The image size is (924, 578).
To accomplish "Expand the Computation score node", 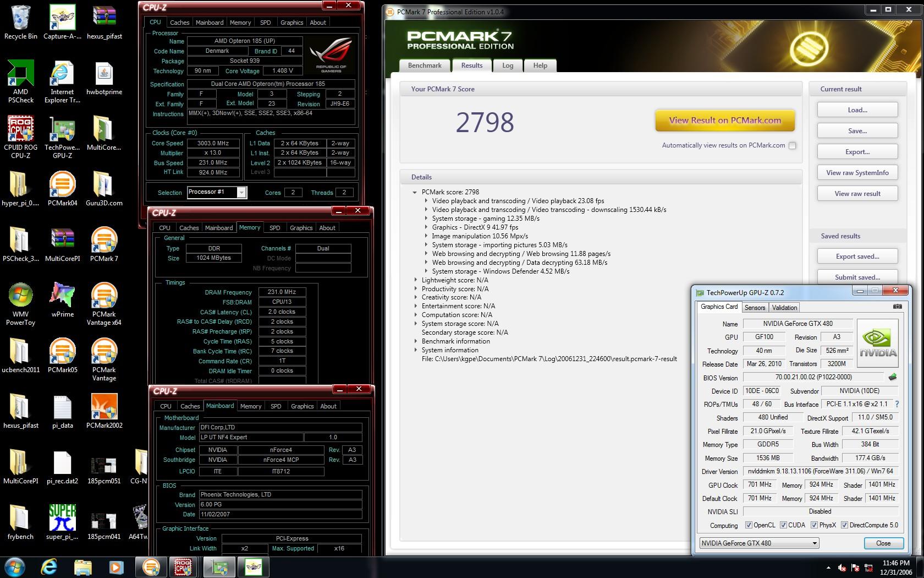I will (x=415, y=315).
